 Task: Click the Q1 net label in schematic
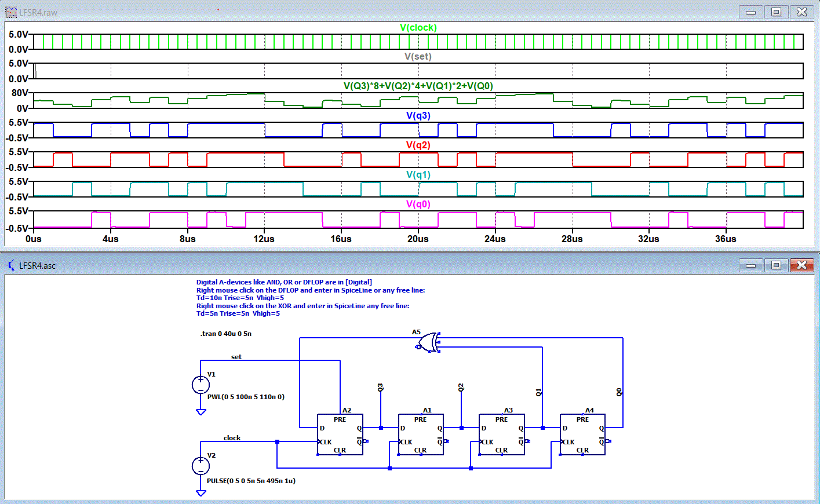538,392
